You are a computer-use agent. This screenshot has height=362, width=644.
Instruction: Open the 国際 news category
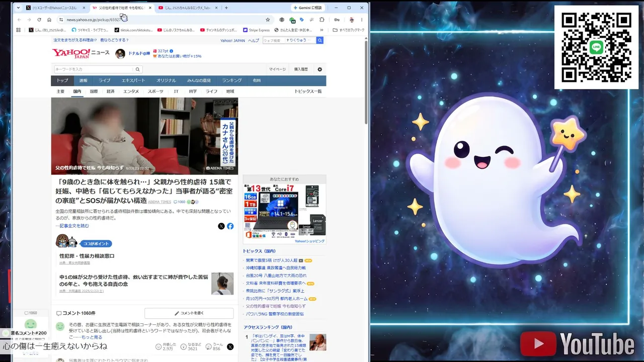click(x=94, y=92)
